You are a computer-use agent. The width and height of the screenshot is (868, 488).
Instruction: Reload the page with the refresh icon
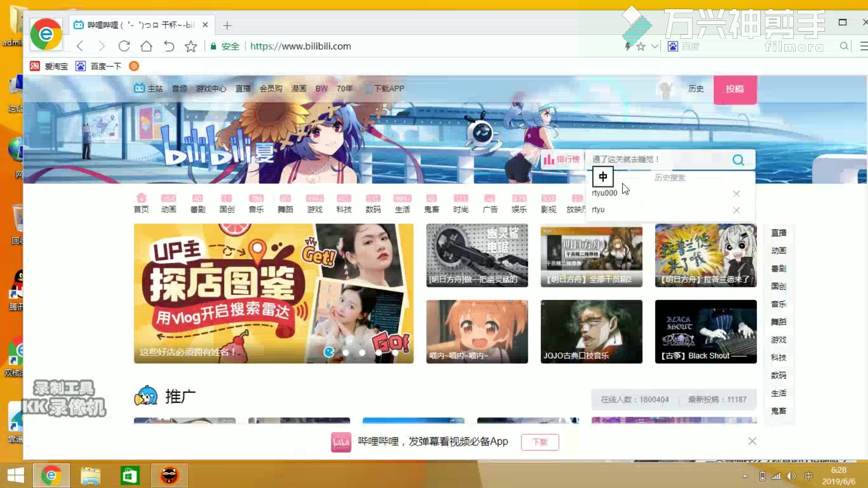(x=124, y=46)
